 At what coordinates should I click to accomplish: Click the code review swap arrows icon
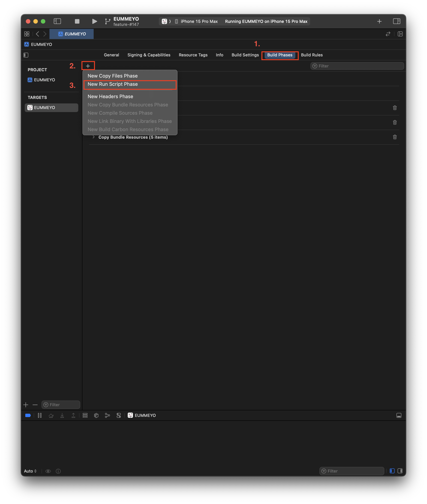point(388,34)
